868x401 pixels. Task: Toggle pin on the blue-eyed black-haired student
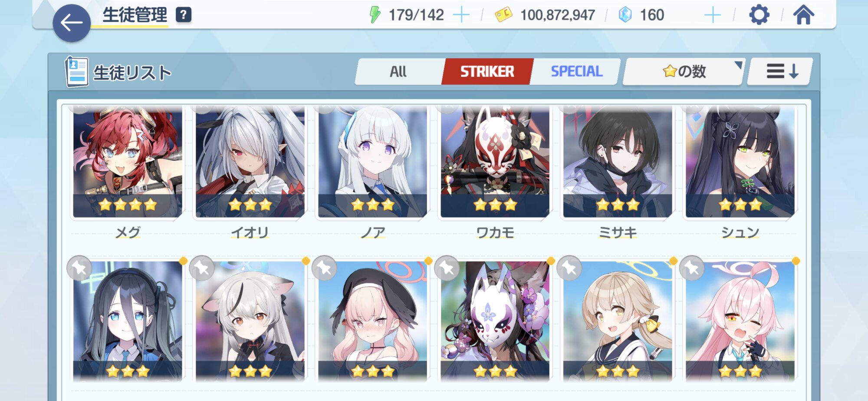point(79,268)
